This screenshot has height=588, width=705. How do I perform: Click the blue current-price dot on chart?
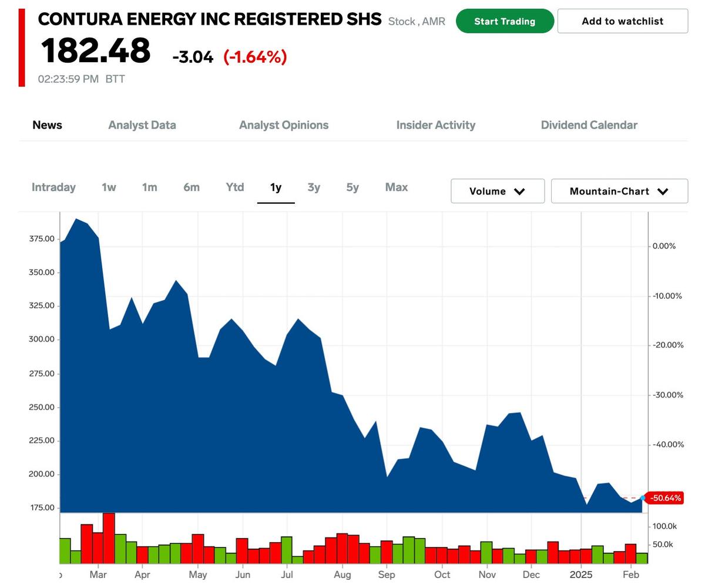643,498
